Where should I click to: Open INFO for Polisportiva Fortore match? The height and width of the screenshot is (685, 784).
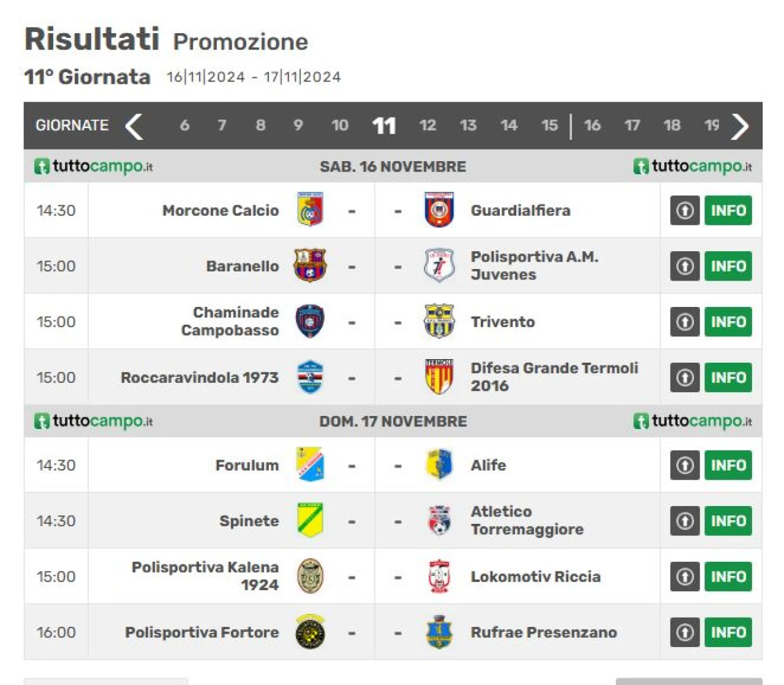point(728,632)
